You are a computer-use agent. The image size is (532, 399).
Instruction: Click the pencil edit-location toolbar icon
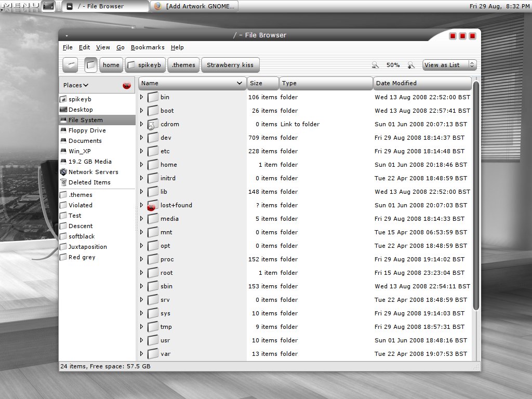[x=71, y=65]
